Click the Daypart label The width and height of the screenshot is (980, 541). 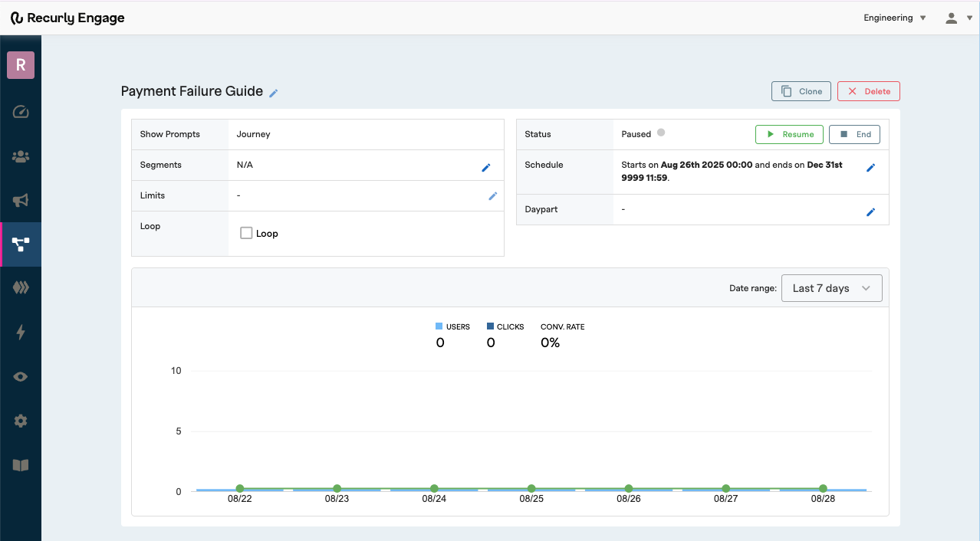click(x=541, y=209)
